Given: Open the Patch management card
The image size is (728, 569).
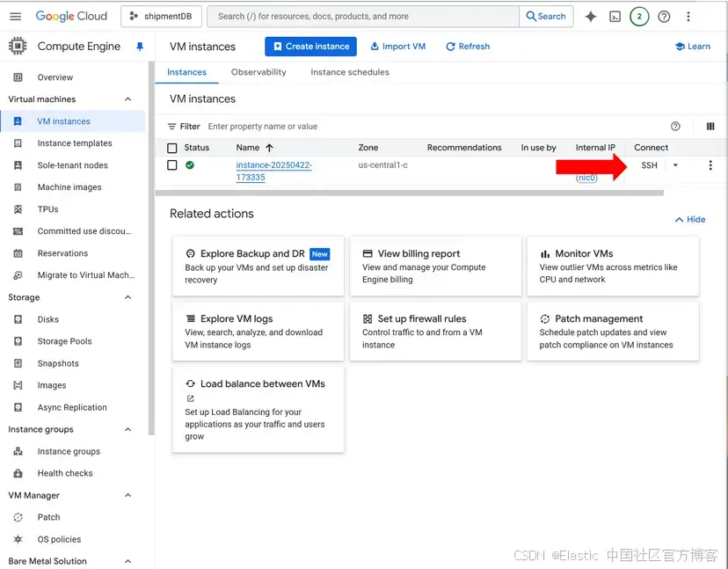Looking at the screenshot, I should tap(613, 332).
